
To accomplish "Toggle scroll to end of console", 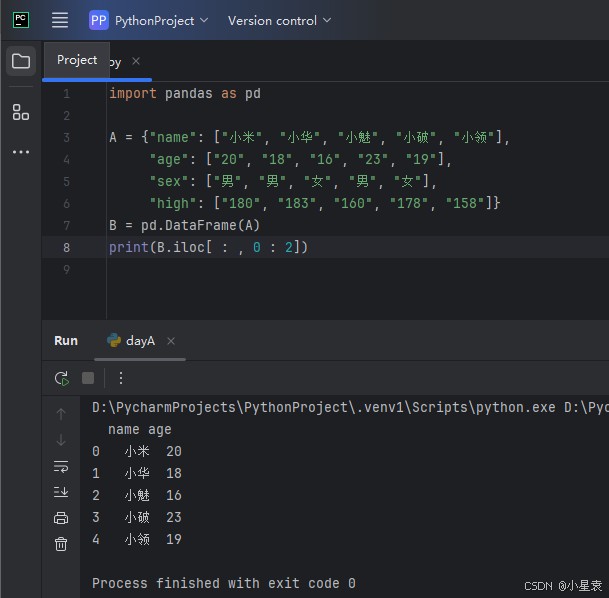I will [x=61, y=492].
